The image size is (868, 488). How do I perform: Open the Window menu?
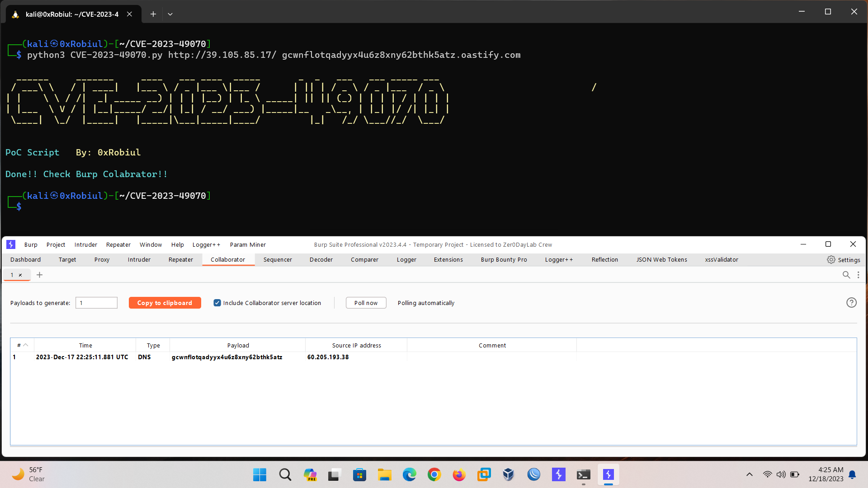(151, 244)
